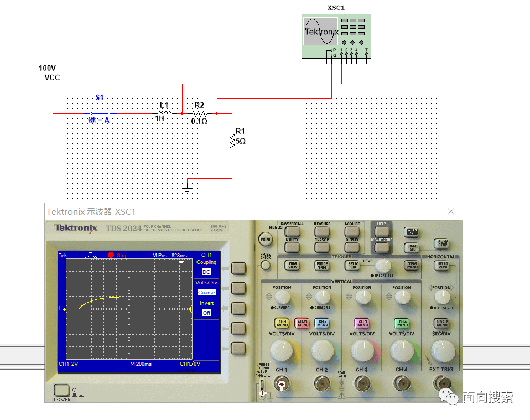The width and height of the screenshot is (530, 420).
Task: Click the CH 3 BNC input connector
Action: tap(362, 384)
